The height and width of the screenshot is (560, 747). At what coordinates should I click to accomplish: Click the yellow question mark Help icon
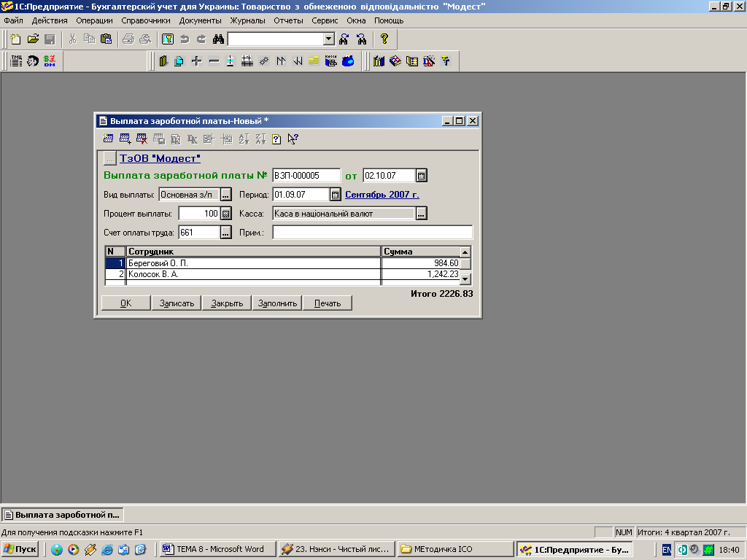[x=384, y=39]
